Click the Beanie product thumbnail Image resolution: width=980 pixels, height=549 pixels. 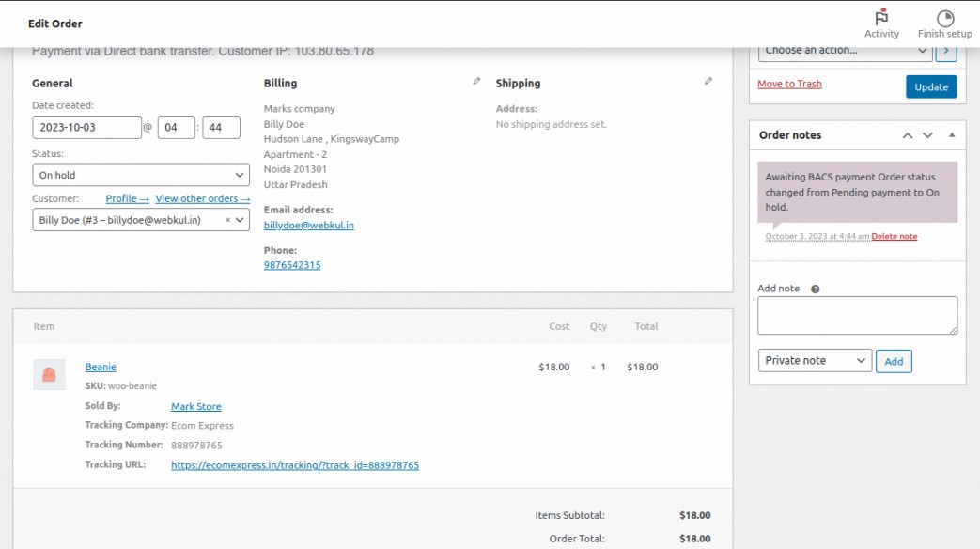point(49,374)
